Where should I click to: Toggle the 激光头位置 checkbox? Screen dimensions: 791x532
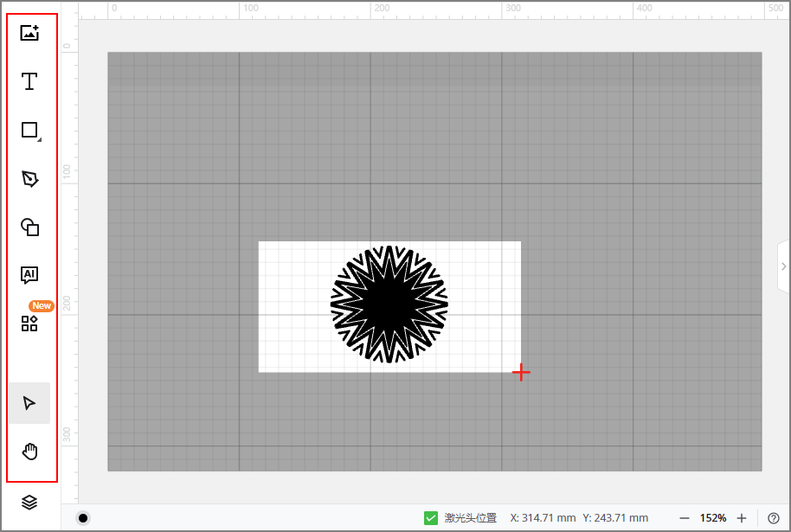(431, 518)
